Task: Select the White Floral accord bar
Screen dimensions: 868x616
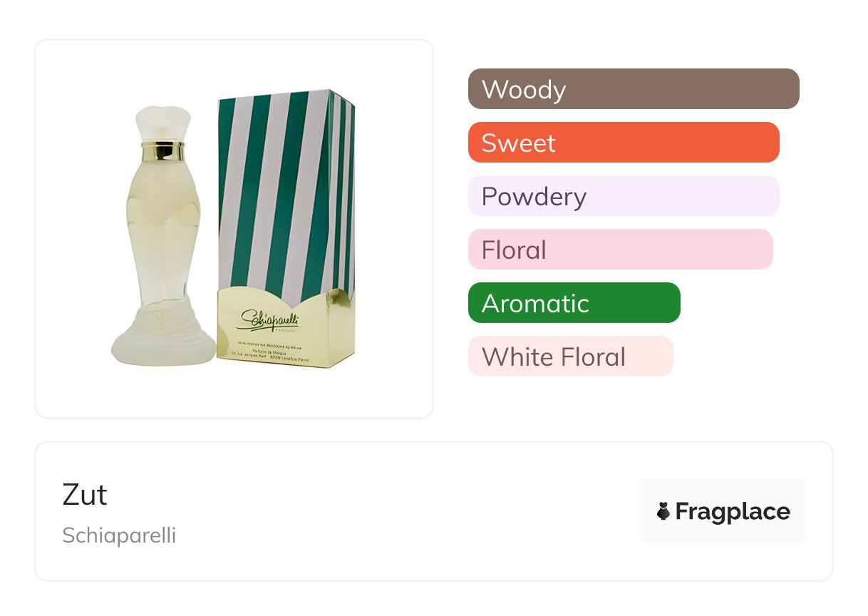Action: [x=570, y=356]
